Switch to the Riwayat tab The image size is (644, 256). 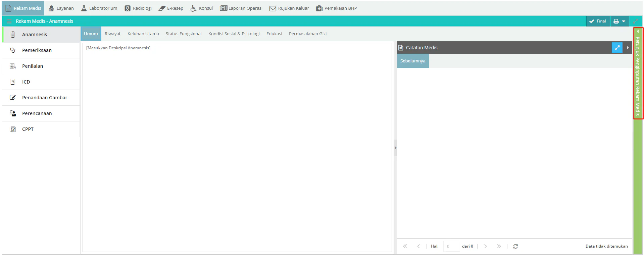tap(113, 34)
